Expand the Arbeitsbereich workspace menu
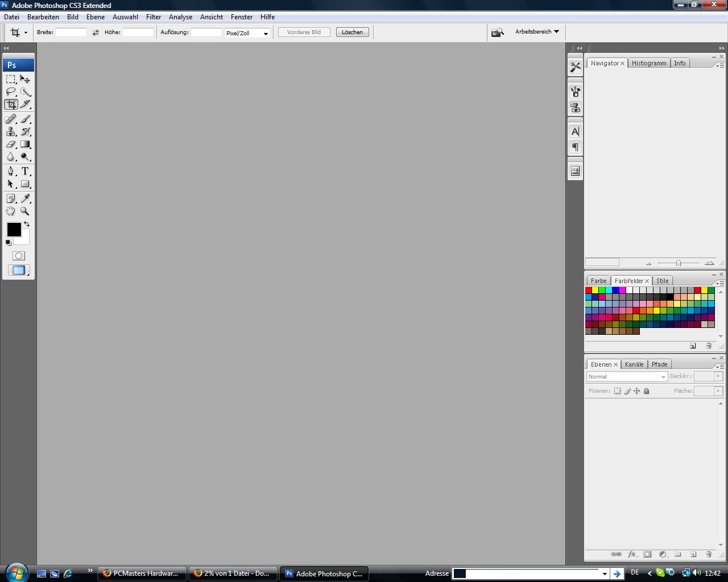 537,32
